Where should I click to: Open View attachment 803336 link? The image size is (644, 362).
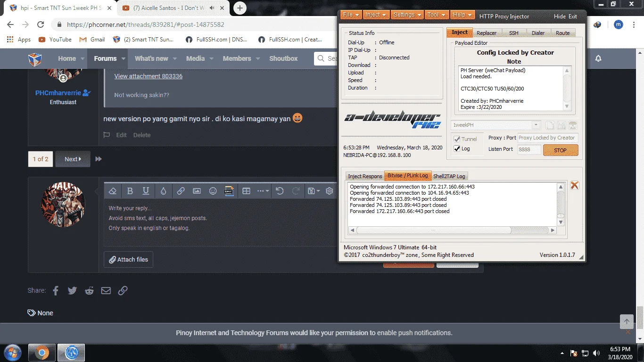(149, 76)
